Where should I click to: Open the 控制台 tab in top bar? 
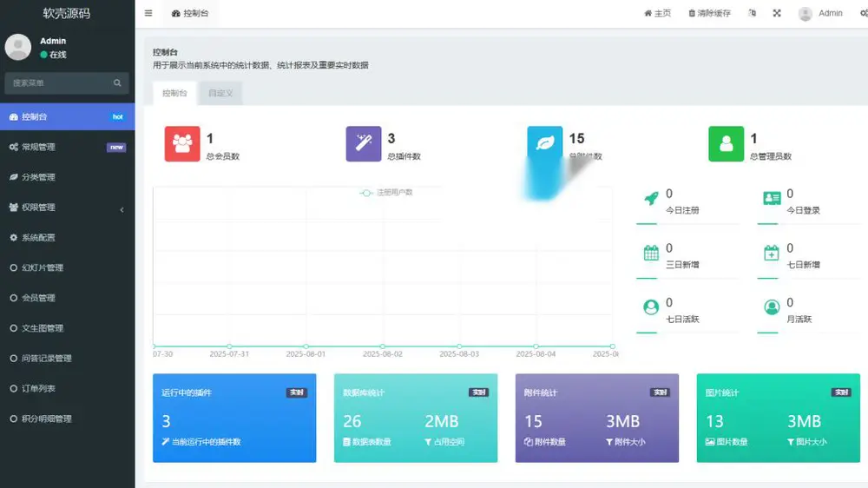[x=190, y=13]
